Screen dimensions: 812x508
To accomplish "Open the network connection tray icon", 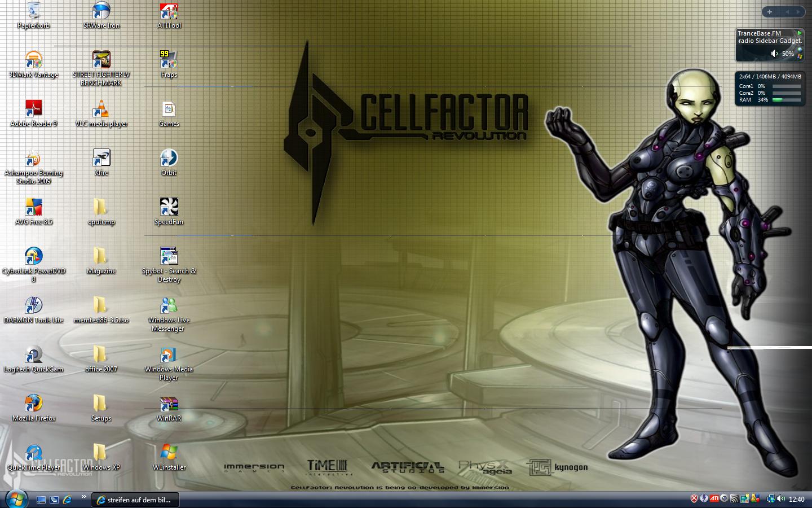I will [x=771, y=499].
